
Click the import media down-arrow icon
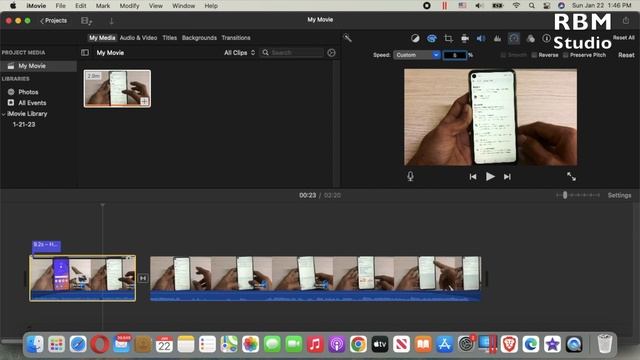[111, 21]
